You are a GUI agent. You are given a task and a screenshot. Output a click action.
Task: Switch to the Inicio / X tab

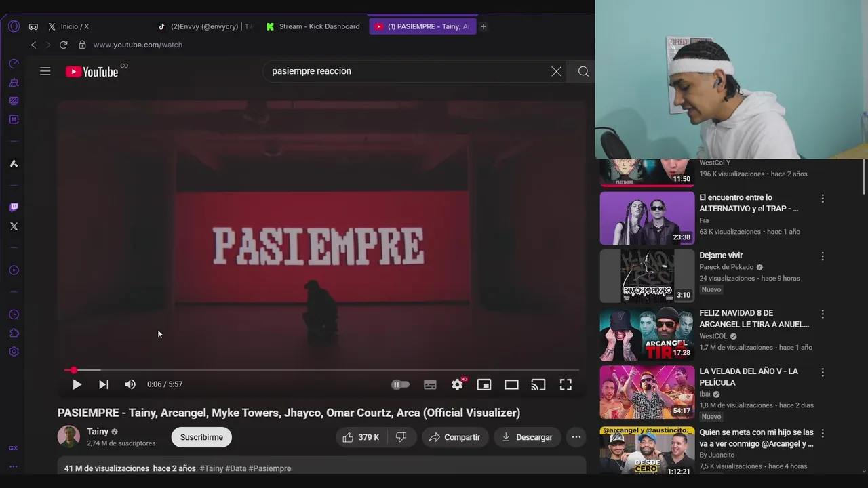coord(75,26)
